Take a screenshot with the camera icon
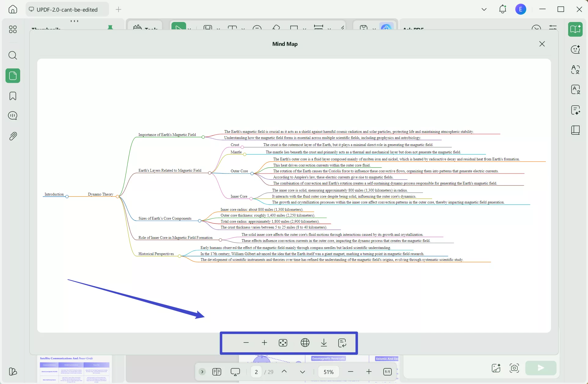Viewport: 588px width, 384px height. point(514,368)
